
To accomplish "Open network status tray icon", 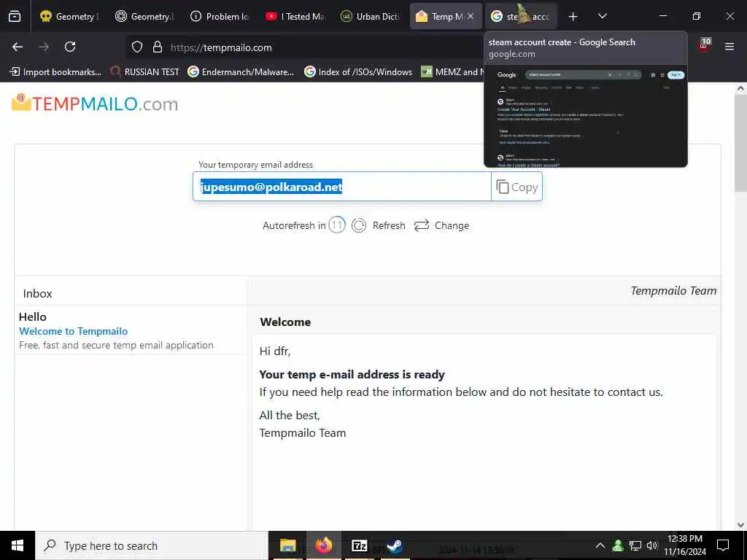I will [635, 545].
